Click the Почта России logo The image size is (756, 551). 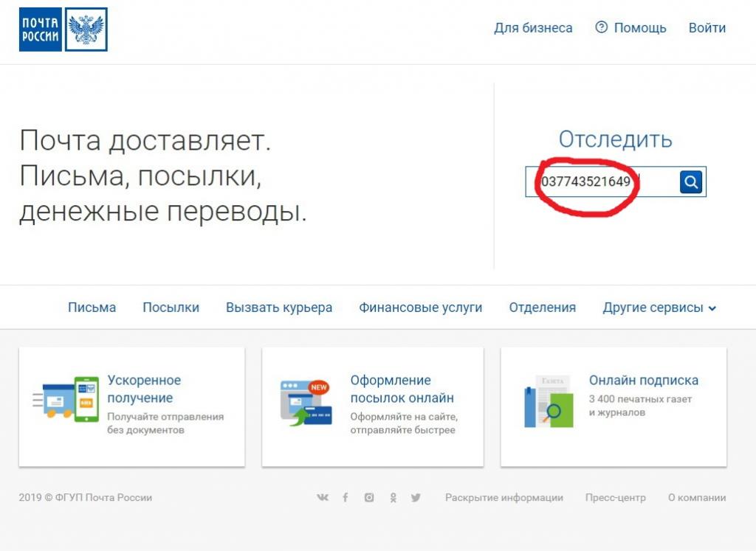coord(63,30)
